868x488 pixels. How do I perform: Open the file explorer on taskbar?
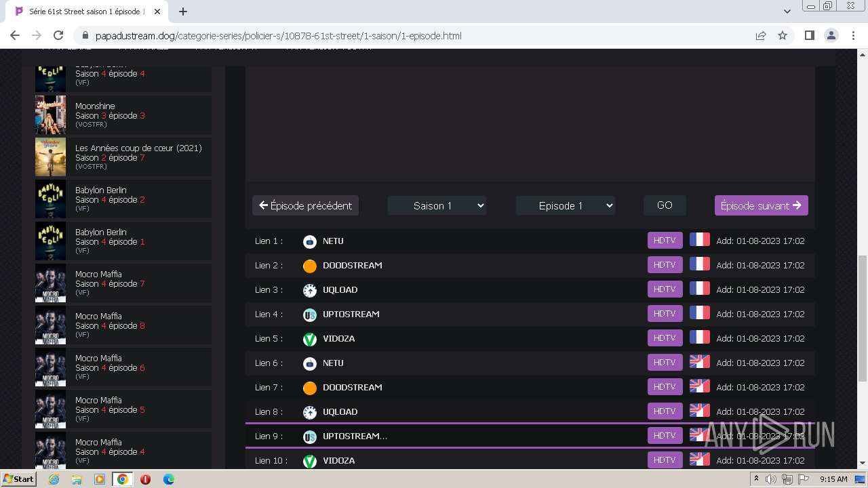[x=77, y=479]
